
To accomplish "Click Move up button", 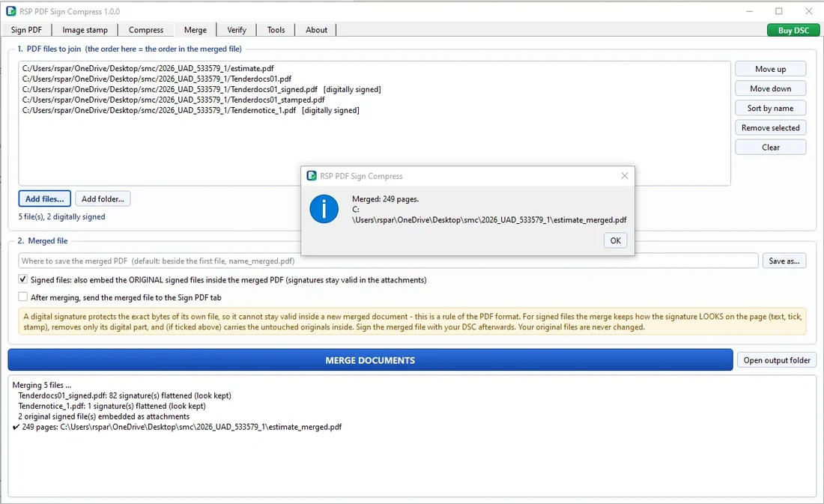I will click(770, 69).
